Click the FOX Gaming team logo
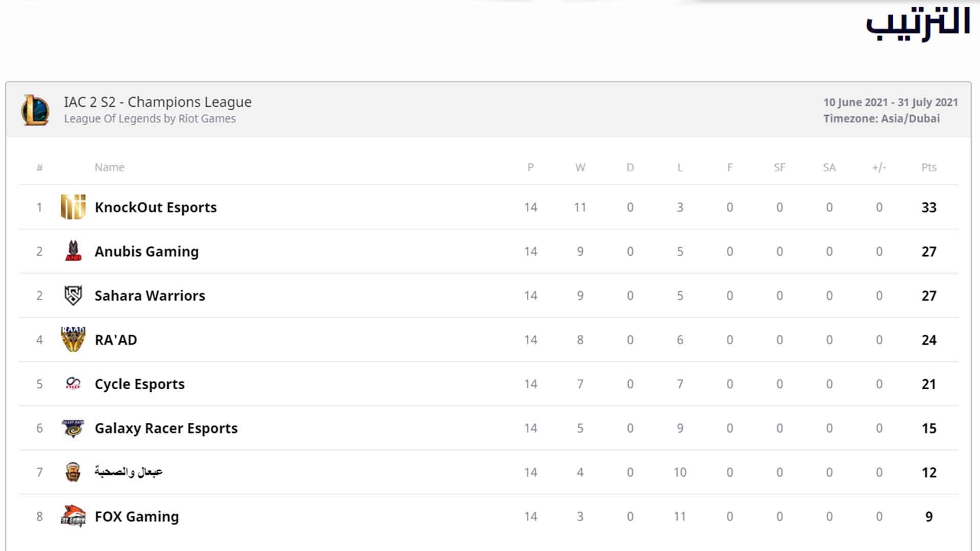The width and height of the screenshot is (980, 551). [73, 516]
